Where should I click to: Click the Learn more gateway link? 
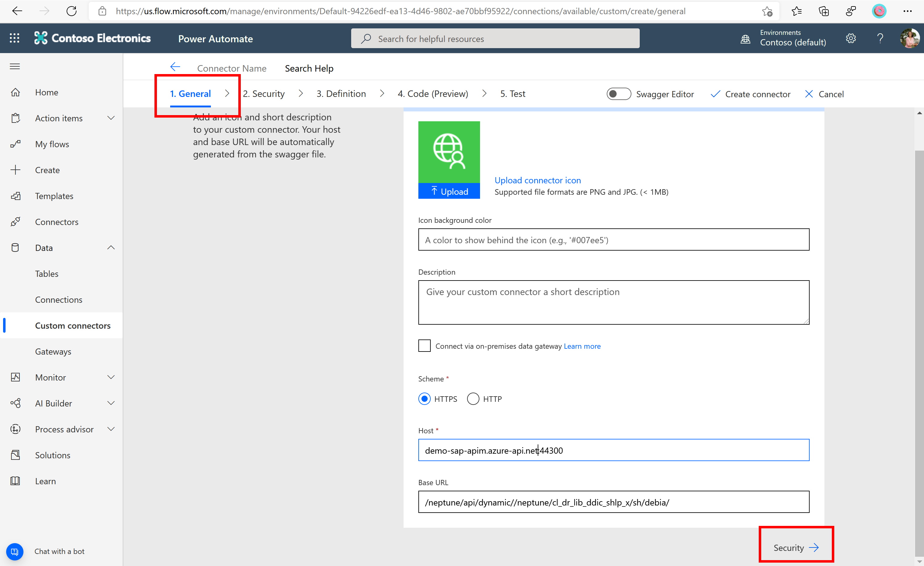pos(582,345)
